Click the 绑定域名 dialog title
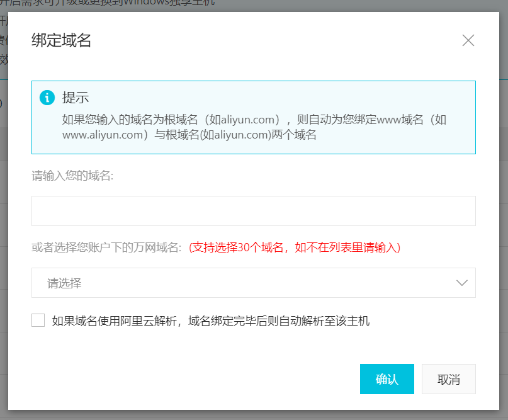This screenshot has width=508, height=420. tap(62, 41)
